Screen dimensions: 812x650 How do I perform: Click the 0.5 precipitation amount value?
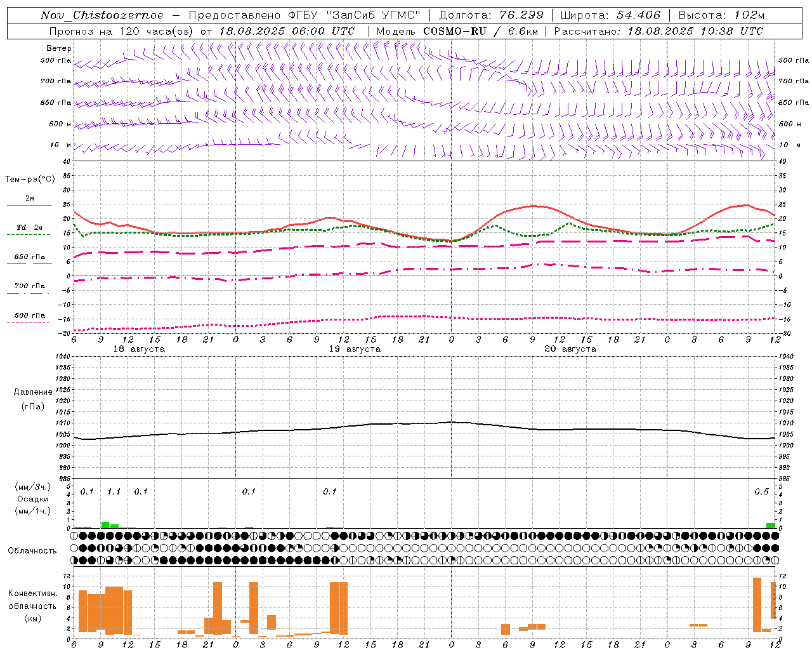pyautogui.click(x=761, y=491)
